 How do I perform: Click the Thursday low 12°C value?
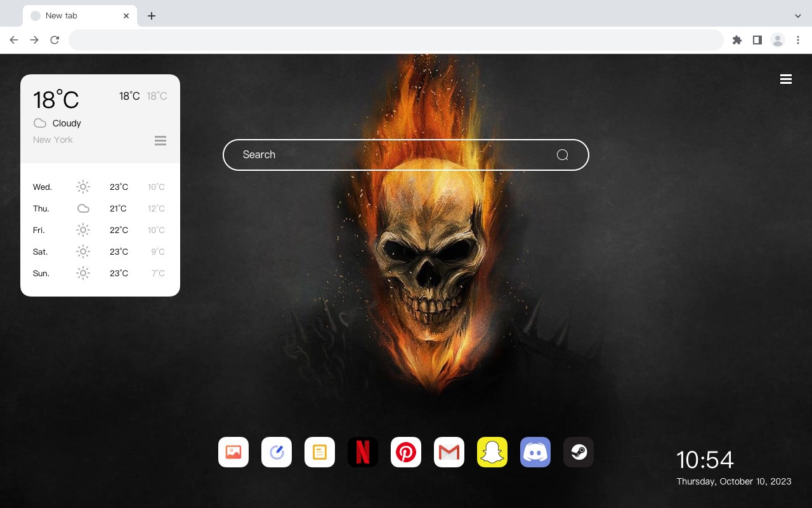[156, 208]
